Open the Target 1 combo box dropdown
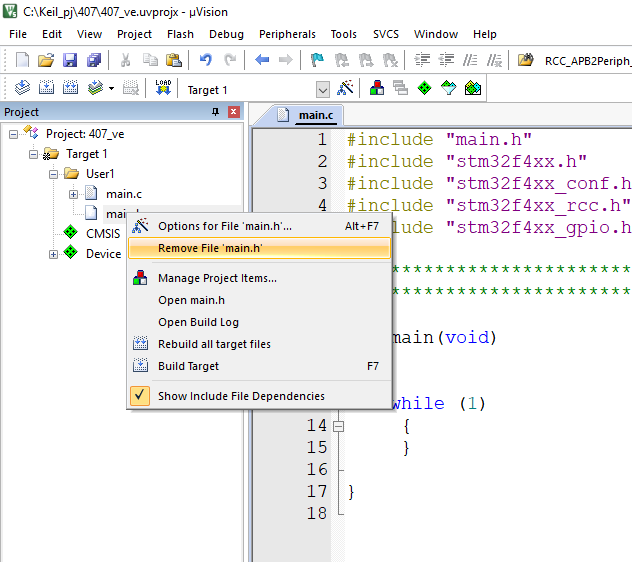 (x=322, y=90)
